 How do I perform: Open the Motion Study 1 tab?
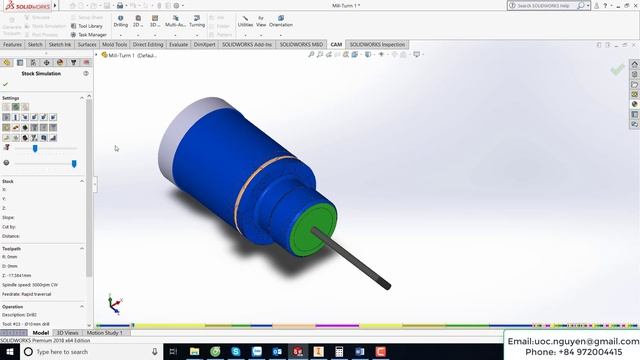point(104,333)
